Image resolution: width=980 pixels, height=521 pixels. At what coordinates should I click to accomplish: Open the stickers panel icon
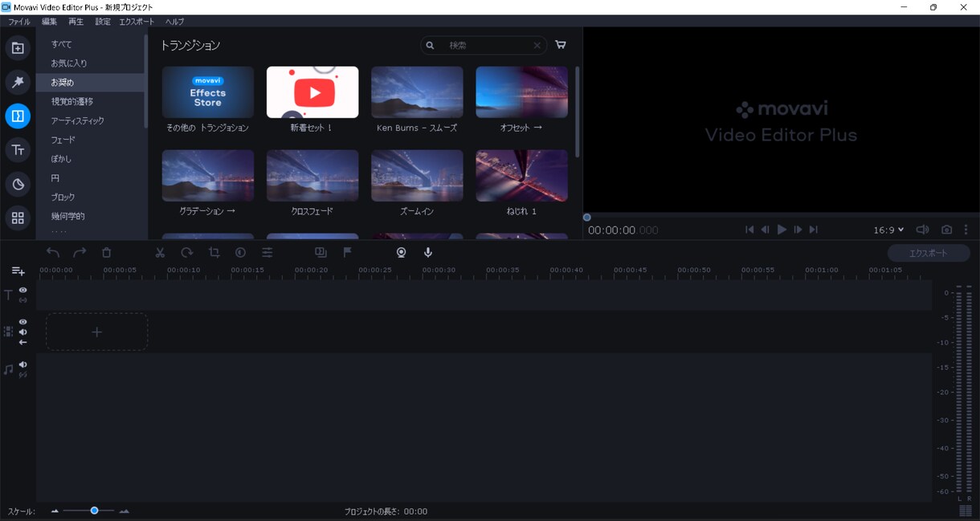pyautogui.click(x=18, y=184)
